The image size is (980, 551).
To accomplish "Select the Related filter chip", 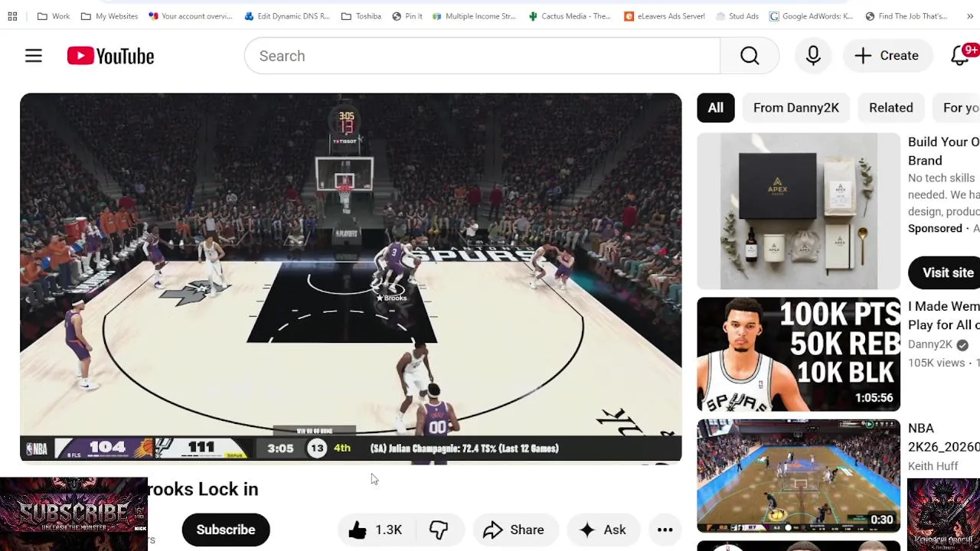I will tap(890, 108).
